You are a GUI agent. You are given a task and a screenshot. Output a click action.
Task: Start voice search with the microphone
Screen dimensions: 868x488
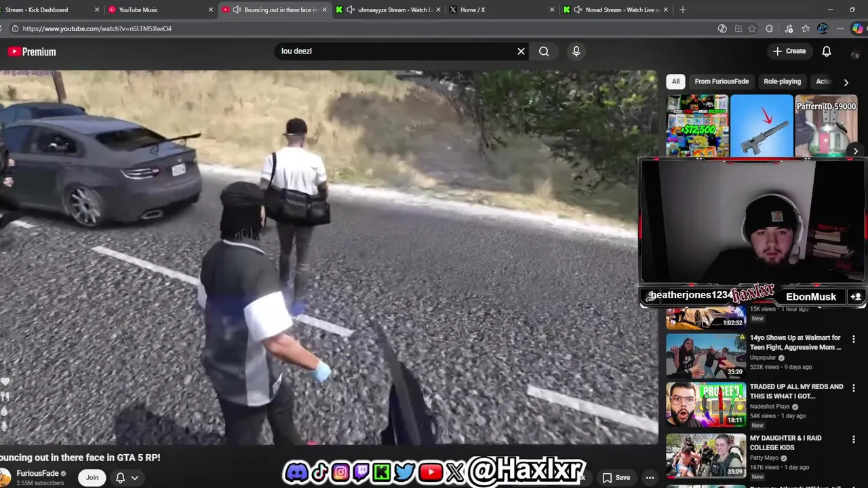click(576, 51)
